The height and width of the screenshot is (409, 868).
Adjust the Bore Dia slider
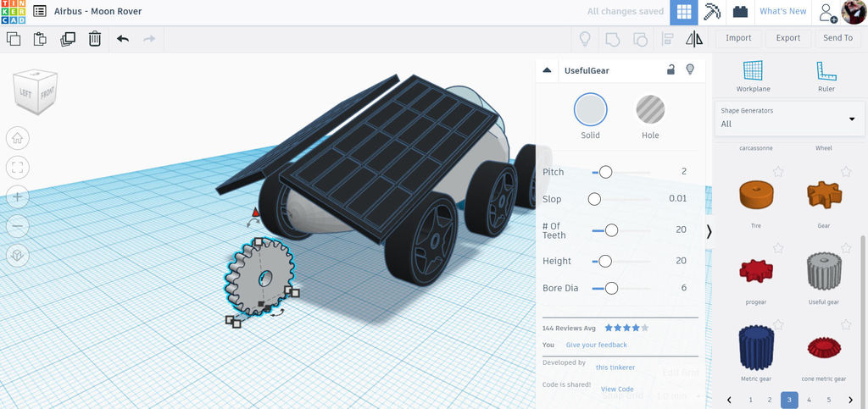[611, 288]
